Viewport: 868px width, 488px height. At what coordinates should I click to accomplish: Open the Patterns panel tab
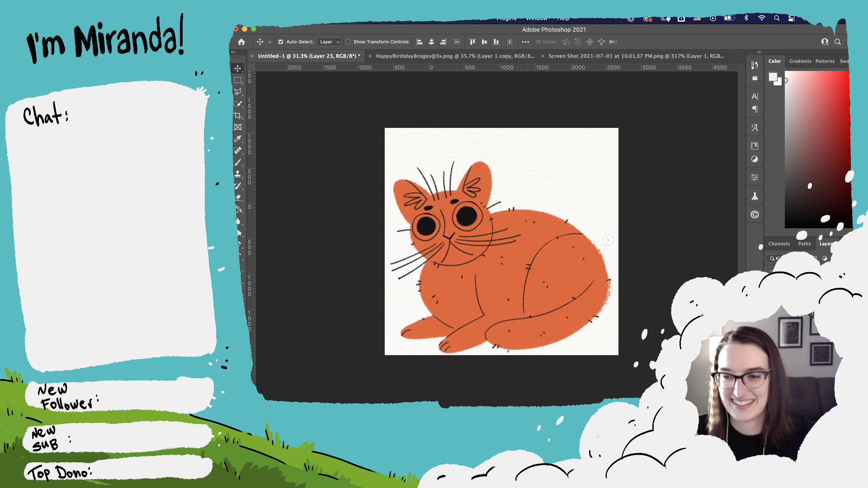coord(825,61)
